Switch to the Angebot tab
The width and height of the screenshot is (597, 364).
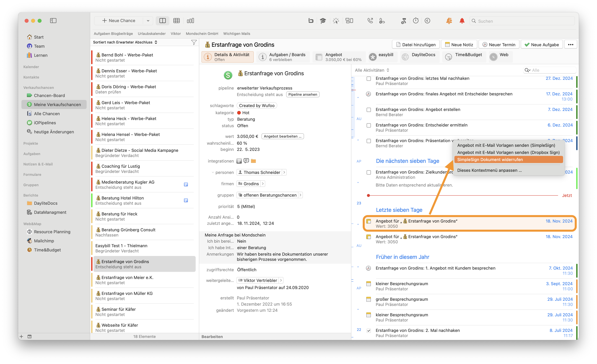pos(339,57)
